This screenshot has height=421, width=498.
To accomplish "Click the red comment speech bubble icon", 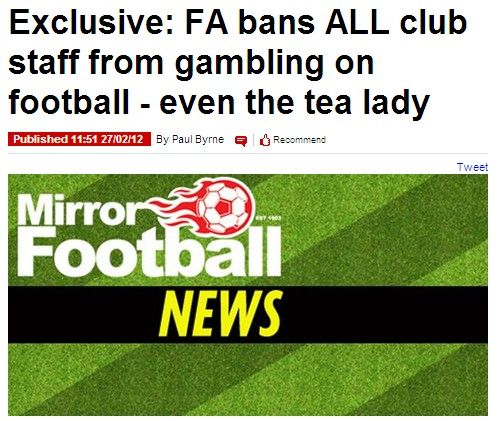I will pos(241,141).
